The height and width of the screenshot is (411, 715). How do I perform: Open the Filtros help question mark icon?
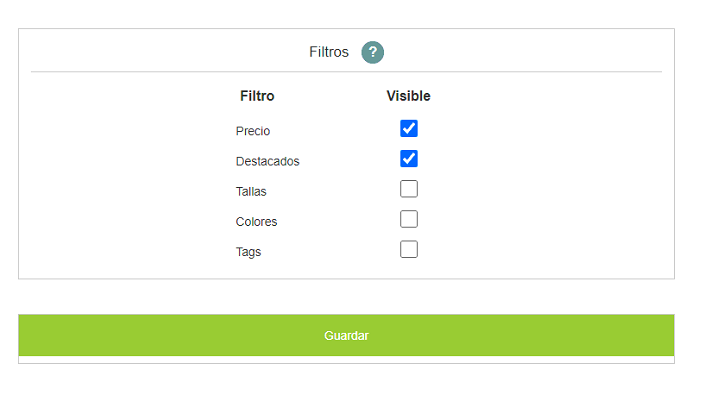tap(373, 52)
